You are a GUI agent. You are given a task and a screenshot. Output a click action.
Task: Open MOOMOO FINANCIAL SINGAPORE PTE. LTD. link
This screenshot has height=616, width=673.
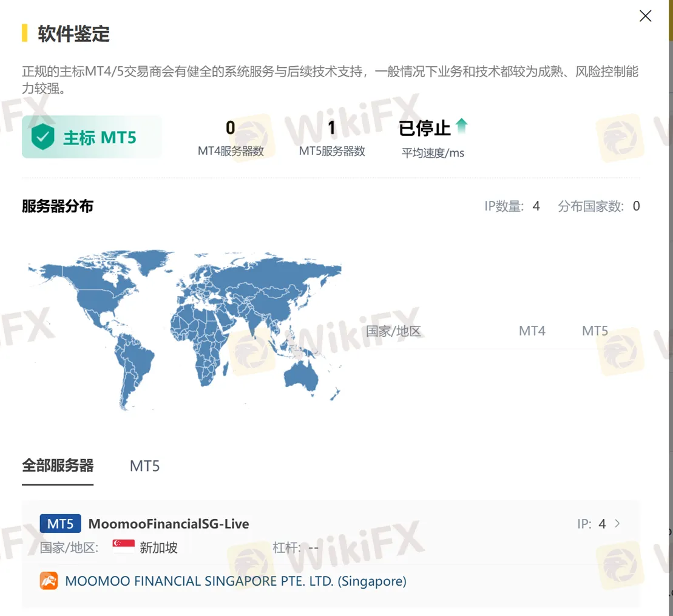click(x=235, y=581)
